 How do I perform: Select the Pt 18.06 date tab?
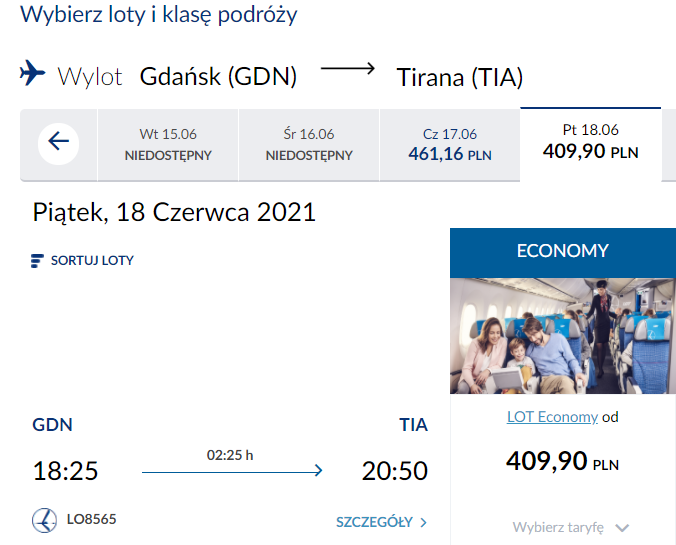pyautogui.click(x=590, y=142)
